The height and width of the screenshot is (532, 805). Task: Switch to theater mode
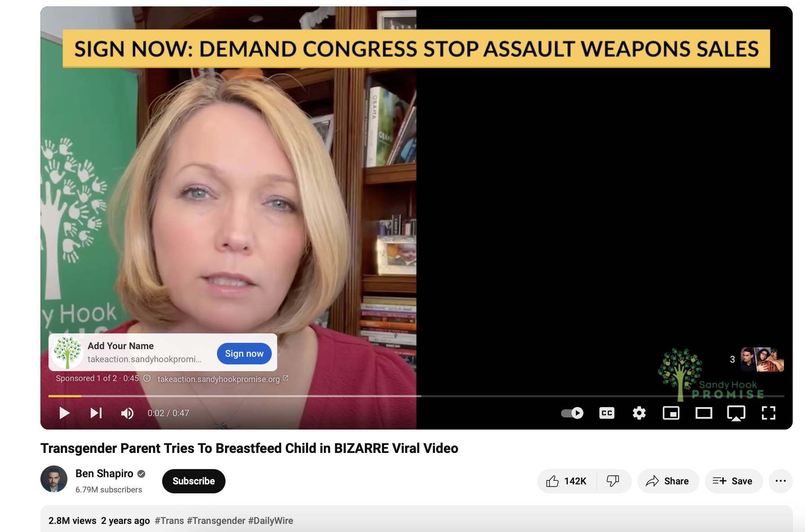[703, 413]
